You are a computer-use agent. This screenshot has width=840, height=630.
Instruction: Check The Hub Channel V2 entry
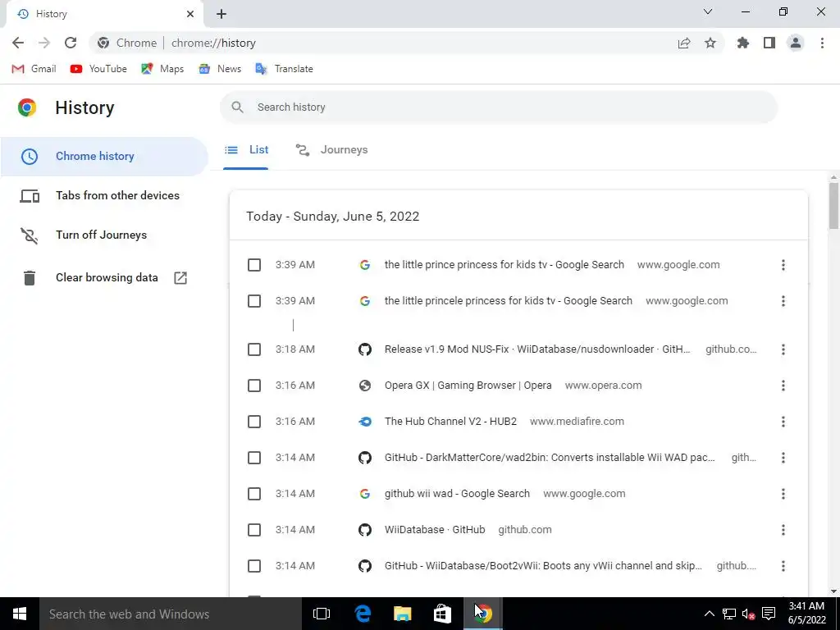(x=254, y=422)
